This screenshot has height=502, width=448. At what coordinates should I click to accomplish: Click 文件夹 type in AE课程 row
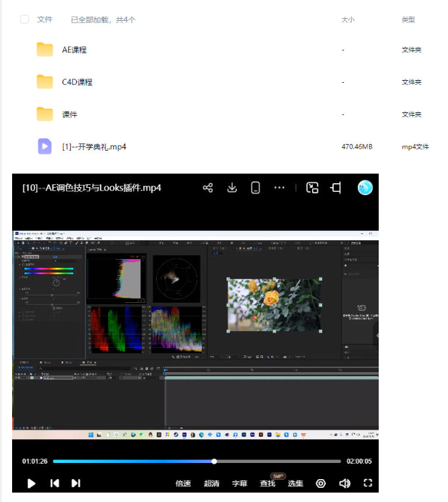(x=412, y=50)
